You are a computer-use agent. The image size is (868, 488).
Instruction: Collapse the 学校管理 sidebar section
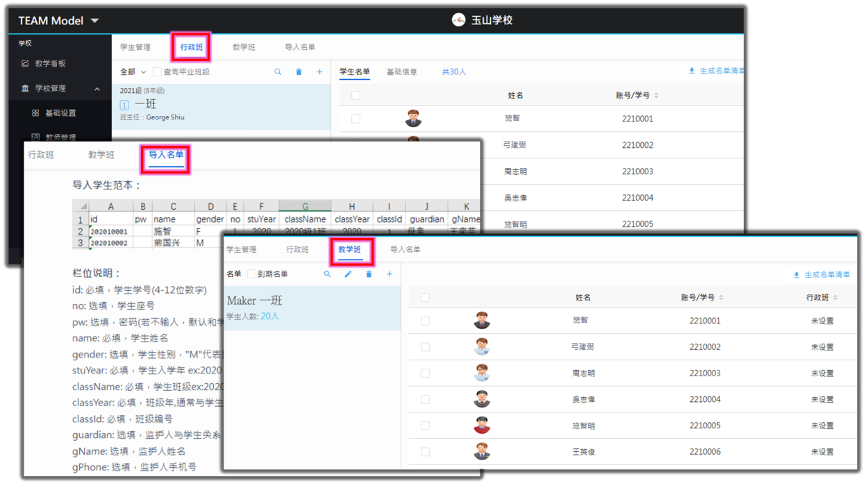(97, 89)
